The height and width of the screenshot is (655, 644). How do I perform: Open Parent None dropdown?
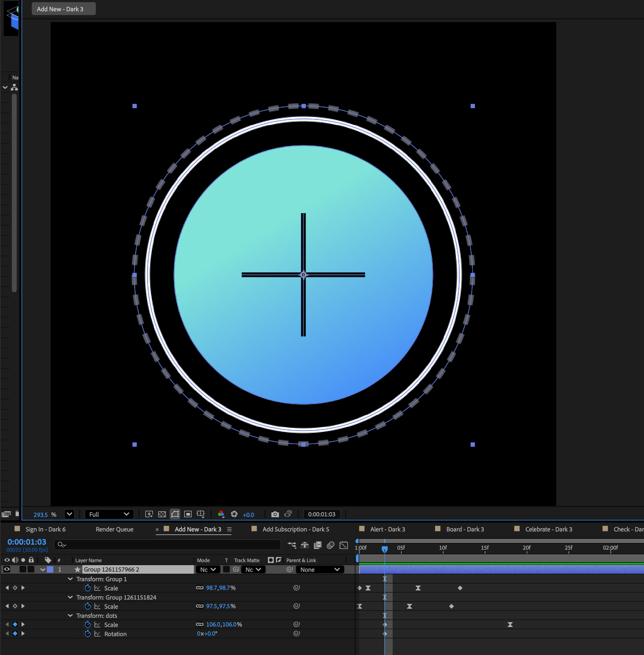pos(320,569)
